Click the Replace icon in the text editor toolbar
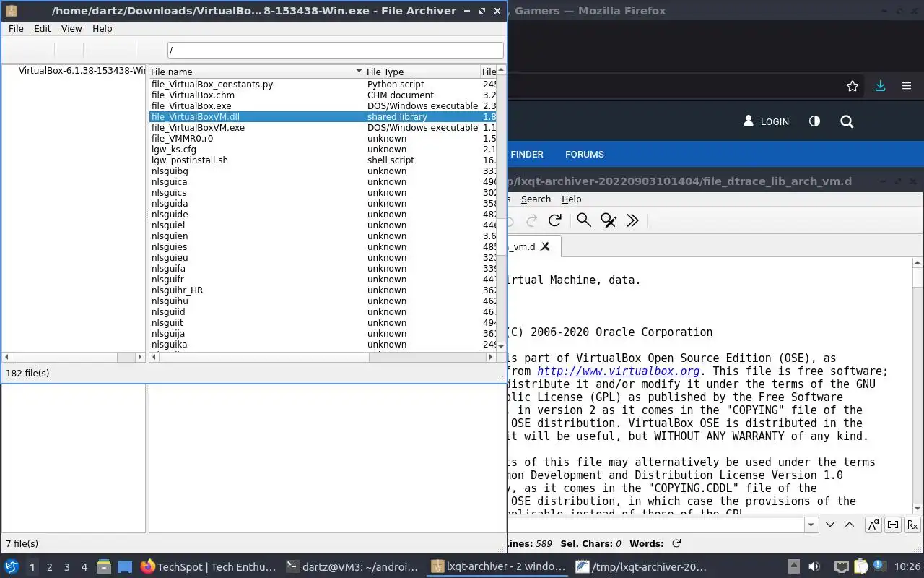Viewport: 924px width, 578px height. click(x=609, y=220)
